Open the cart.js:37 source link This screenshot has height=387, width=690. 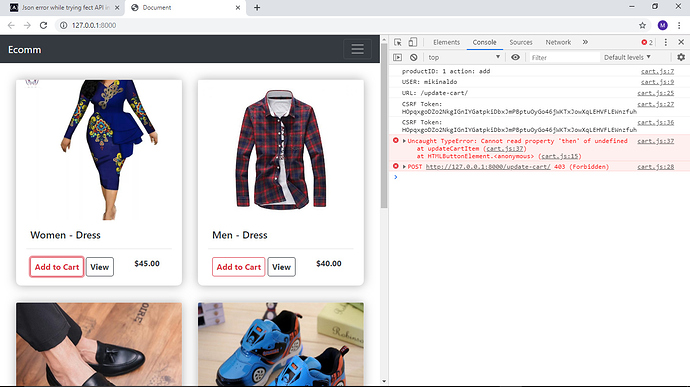656,141
